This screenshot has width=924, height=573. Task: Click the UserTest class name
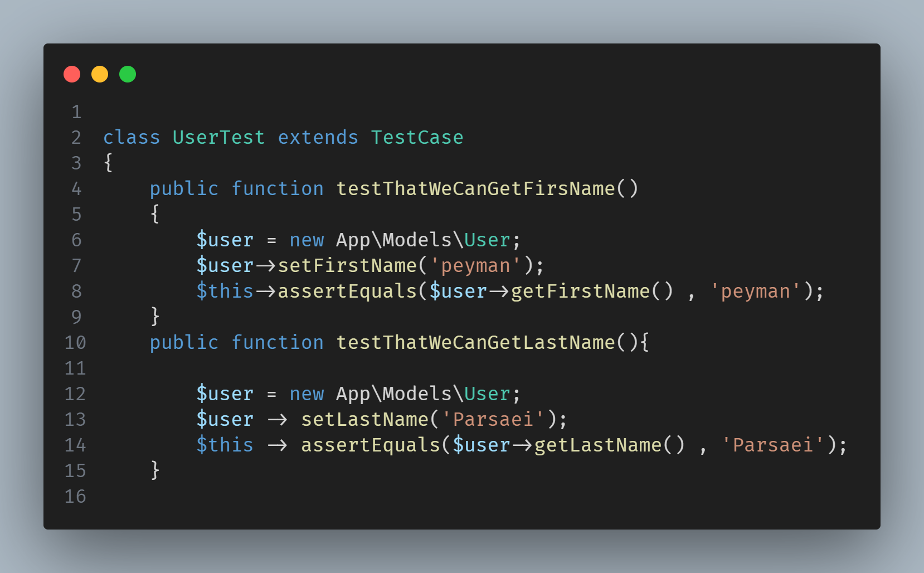click(x=218, y=138)
